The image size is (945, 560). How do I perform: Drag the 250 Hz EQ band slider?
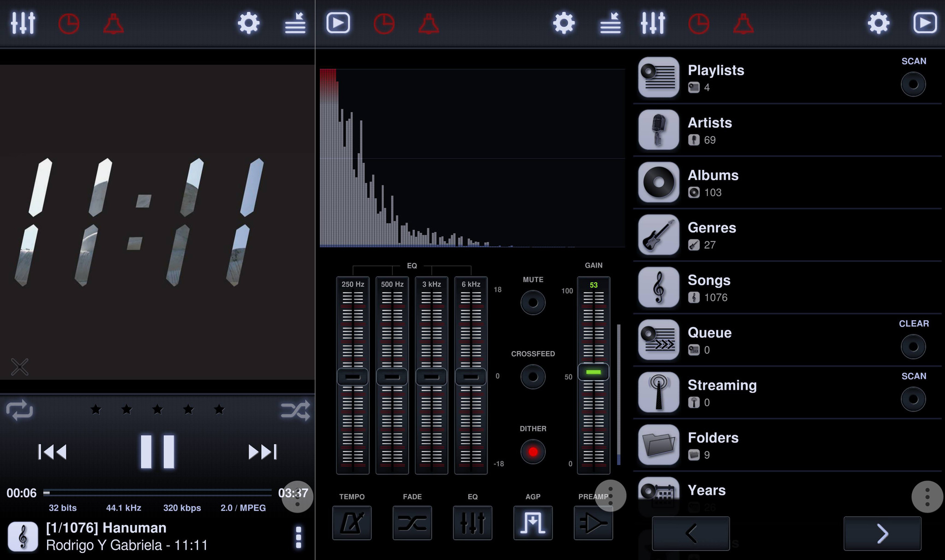(x=353, y=377)
